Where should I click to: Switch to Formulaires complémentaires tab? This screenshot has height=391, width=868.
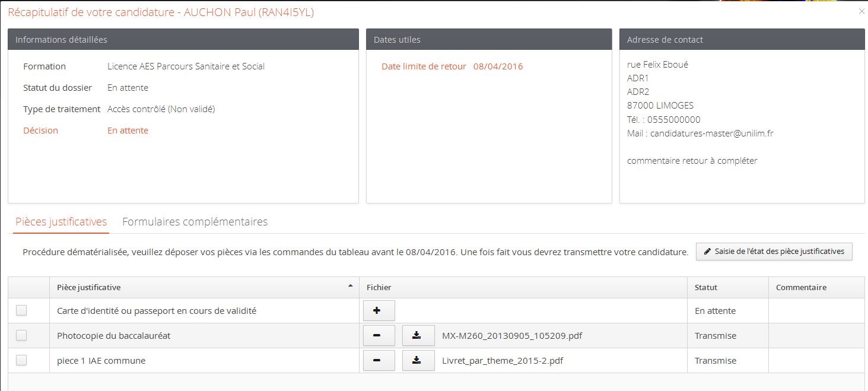point(195,222)
